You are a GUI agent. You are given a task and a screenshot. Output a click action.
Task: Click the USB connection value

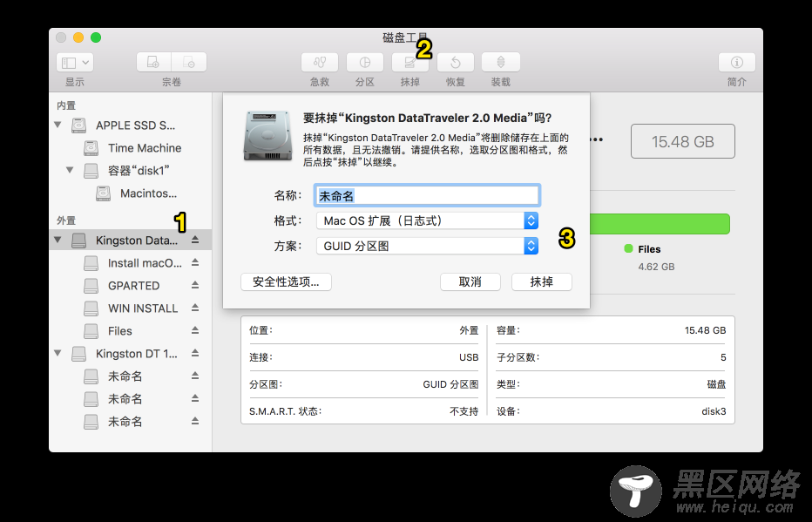(469, 357)
